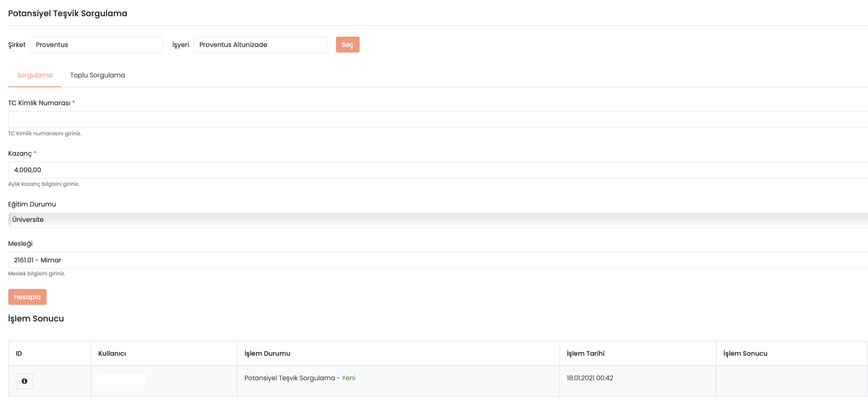Viewport: 868px width, 403px height.
Task: Click the info icon in the result row
Action: [x=24, y=381]
